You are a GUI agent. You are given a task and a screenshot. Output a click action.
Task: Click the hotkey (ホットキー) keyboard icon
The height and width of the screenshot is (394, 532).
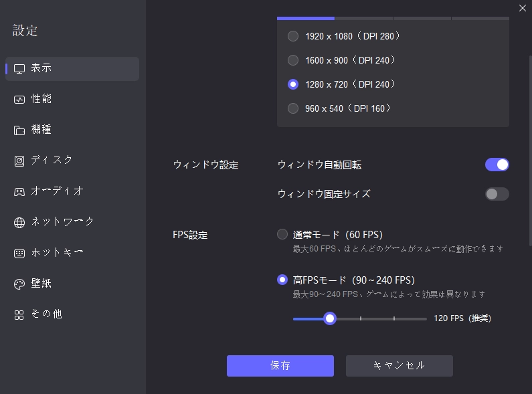pos(19,254)
